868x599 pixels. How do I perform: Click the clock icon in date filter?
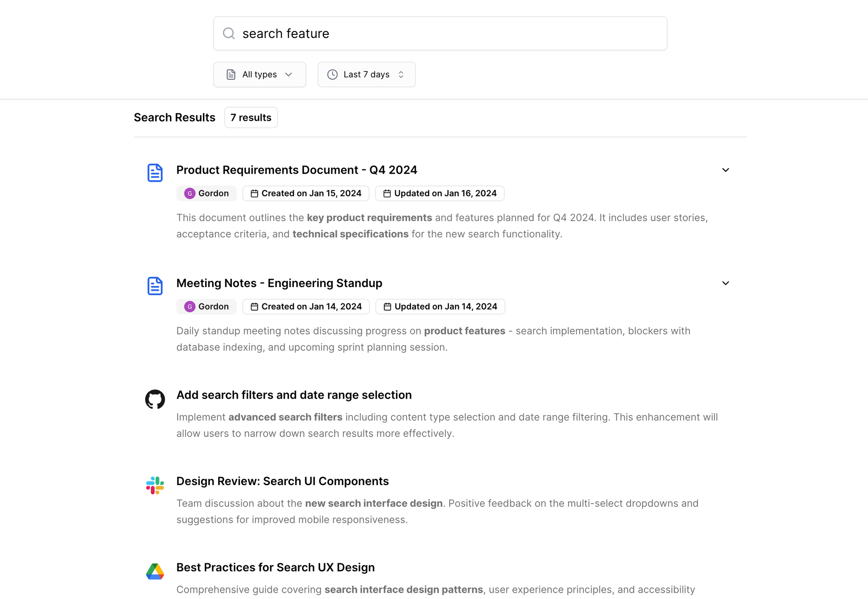point(332,75)
